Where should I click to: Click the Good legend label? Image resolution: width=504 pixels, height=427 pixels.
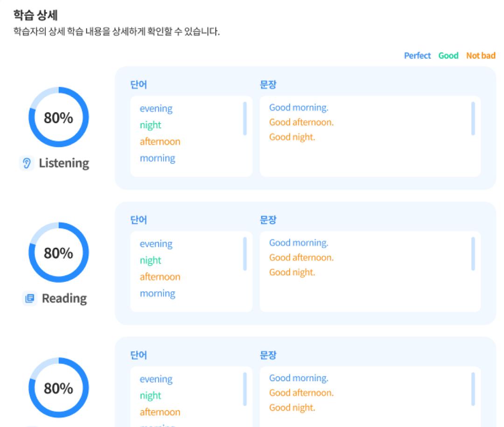(448, 55)
